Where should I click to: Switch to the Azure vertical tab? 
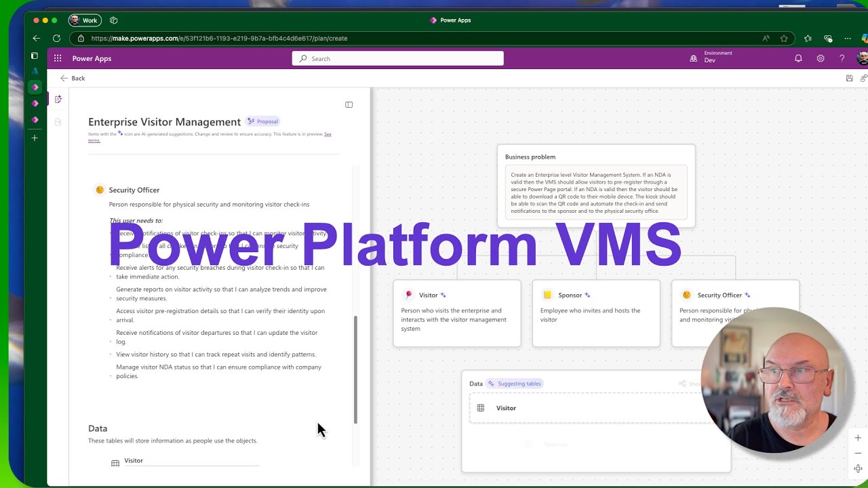pyautogui.click(x=35, y=71)
